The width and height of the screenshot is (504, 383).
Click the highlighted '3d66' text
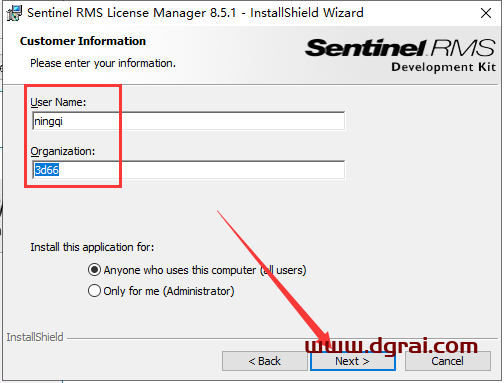(47, 170)
